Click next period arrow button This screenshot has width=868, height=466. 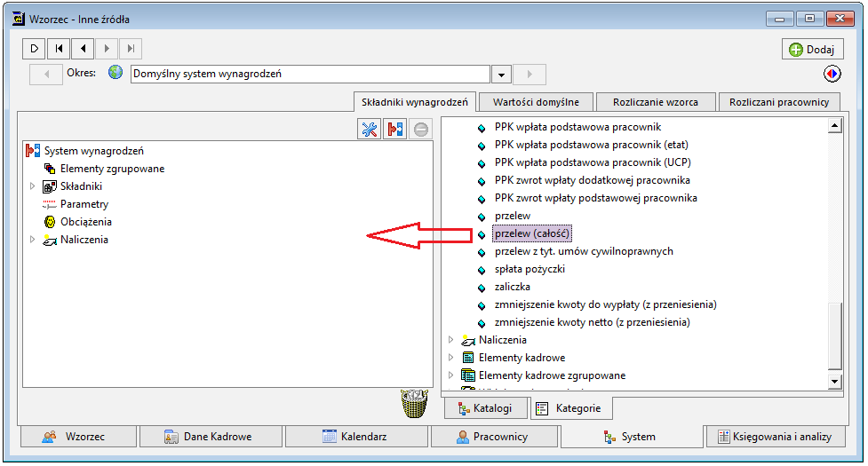coord(530,74)
